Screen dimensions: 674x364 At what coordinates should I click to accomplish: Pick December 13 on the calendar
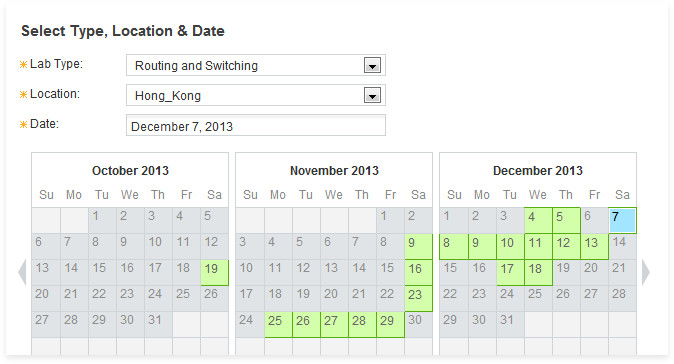[594, 247]
